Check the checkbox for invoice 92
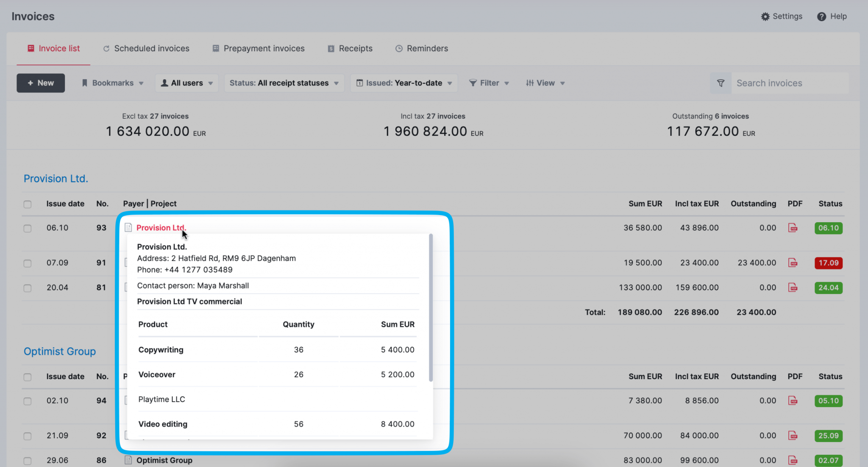Image resolution: width=868 pixels, height=467 pixels. [28, 436]
